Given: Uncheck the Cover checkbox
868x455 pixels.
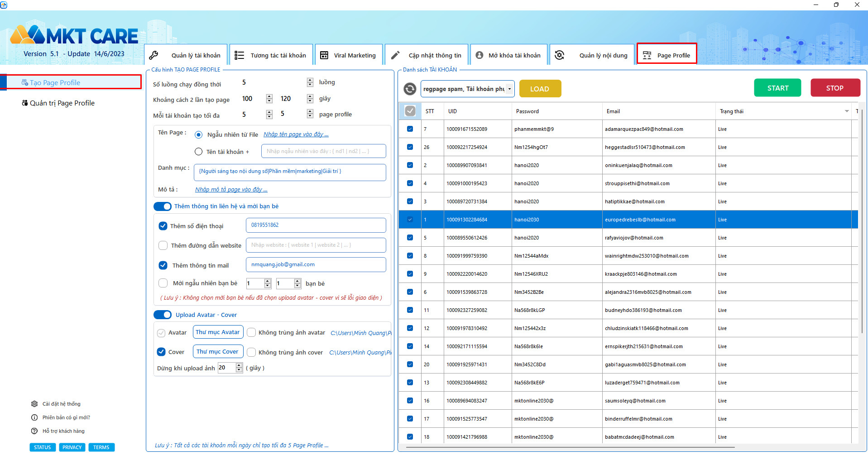Looking at the screenshot, I should 161,352.
